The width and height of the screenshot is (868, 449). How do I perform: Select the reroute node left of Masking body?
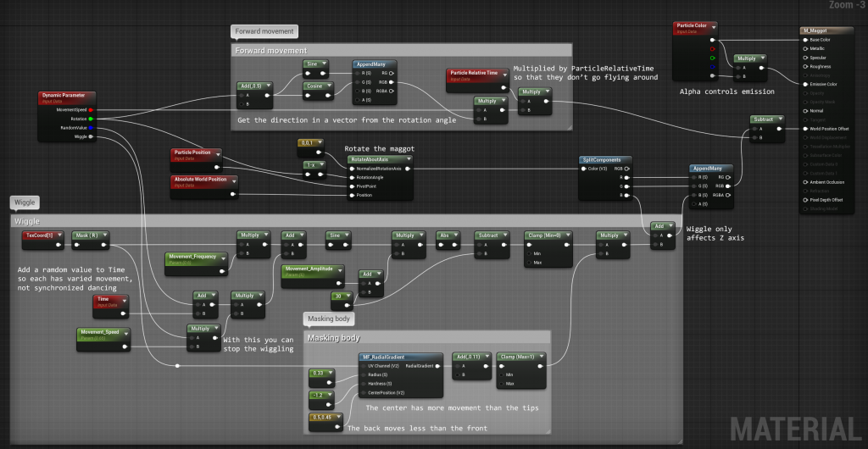[x=177, y=365]
